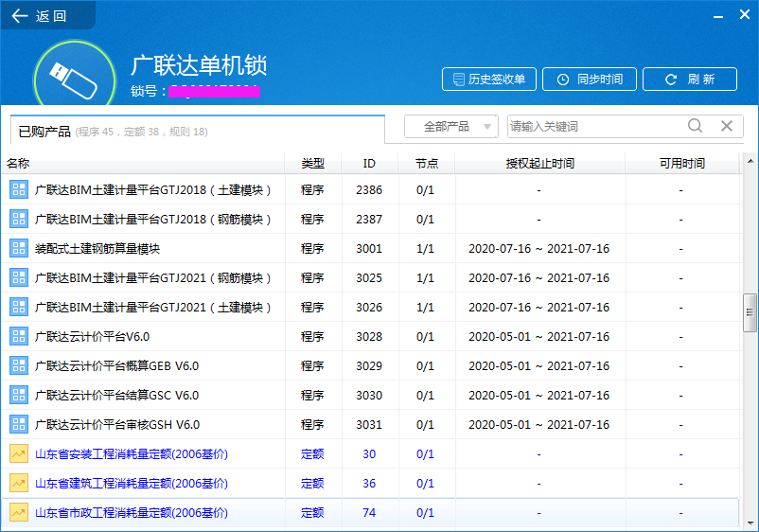Click authorization dates of ID 3025 row
Screen dimensions: 759x532
point(538,278)
